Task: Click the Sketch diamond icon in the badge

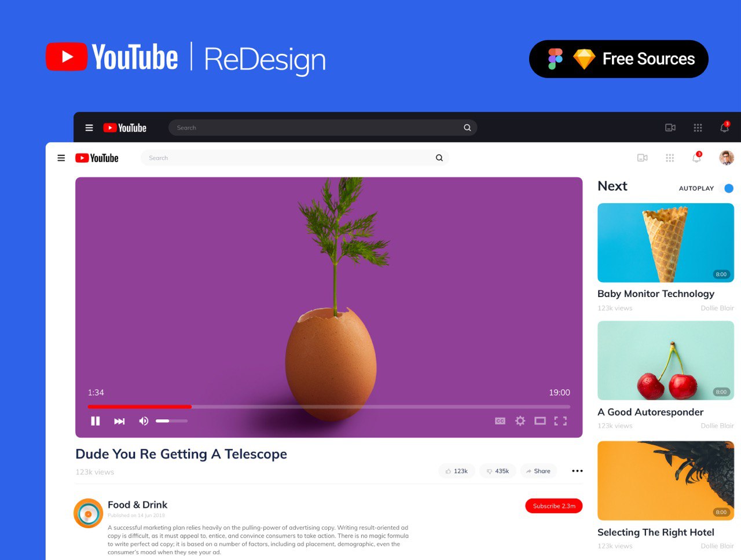Action: click(x=584, y=59)
